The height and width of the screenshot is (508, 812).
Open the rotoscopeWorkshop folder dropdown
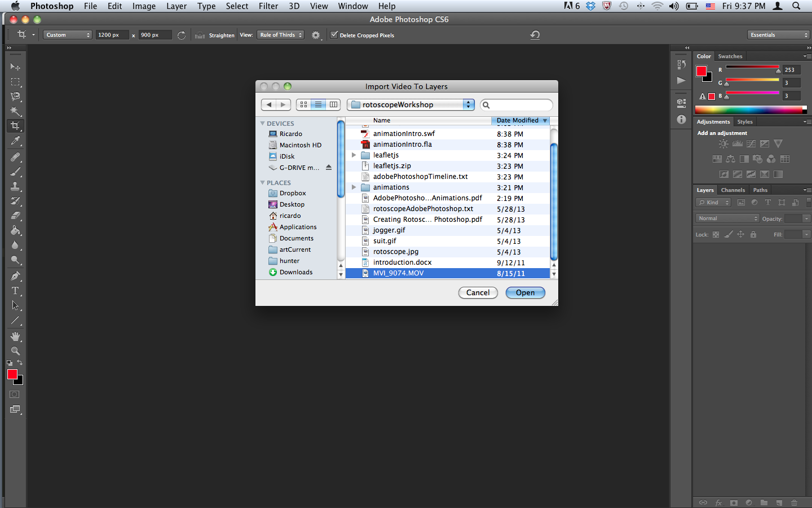click(468, 104)
